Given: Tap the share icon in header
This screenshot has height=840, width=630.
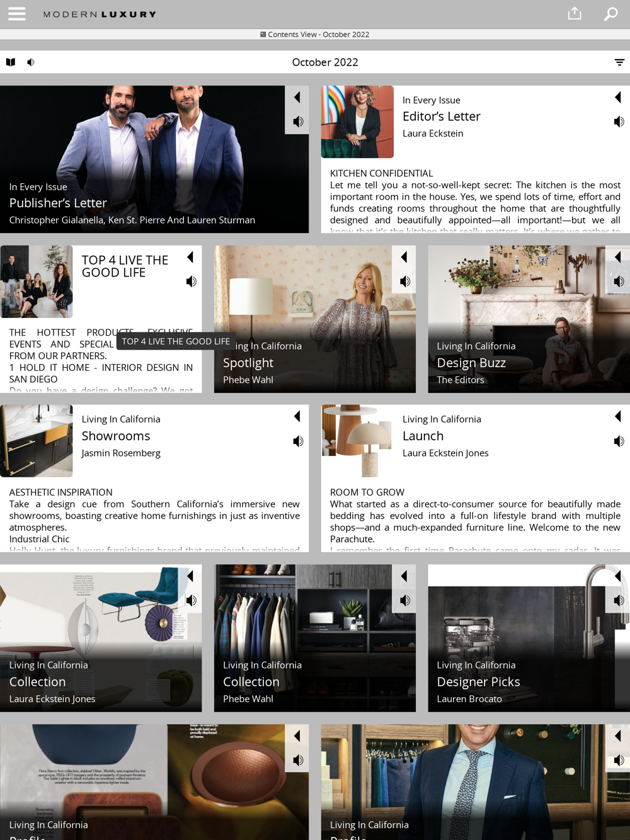Looking at the screenshot, I should (574, 13).
